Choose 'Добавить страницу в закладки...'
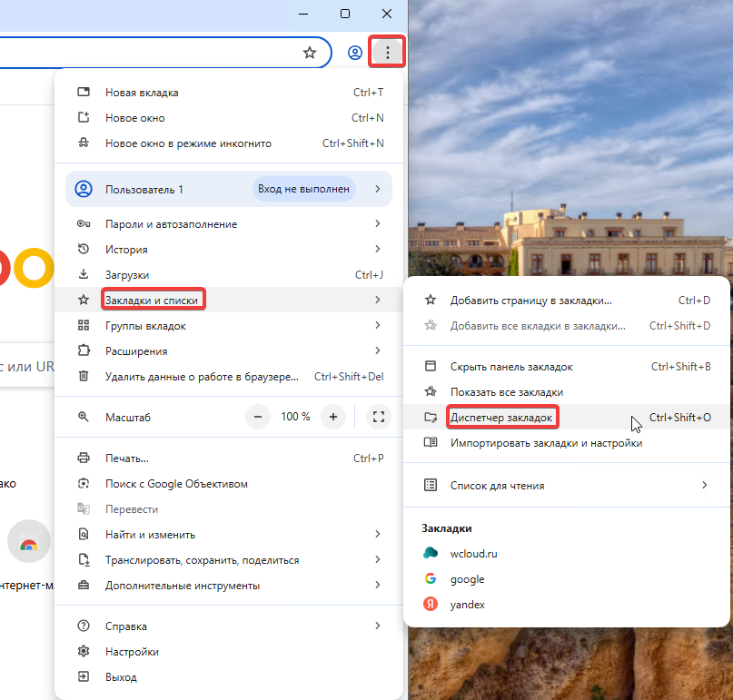The image size is (733, 700). click(x=530, y=300)
